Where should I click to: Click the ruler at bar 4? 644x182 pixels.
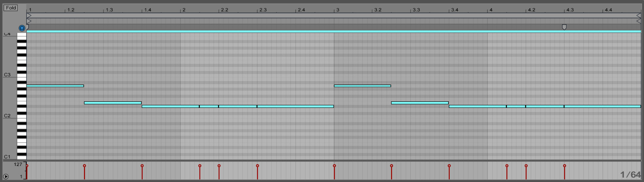click(x=491, y=10)
